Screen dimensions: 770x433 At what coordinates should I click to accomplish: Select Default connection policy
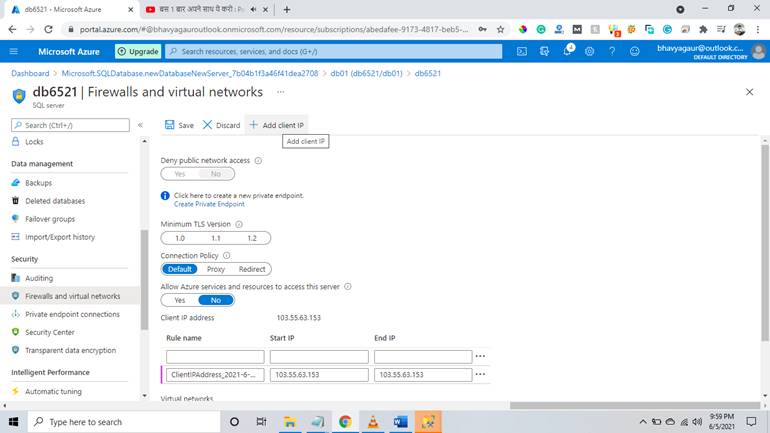click(180, 269)
